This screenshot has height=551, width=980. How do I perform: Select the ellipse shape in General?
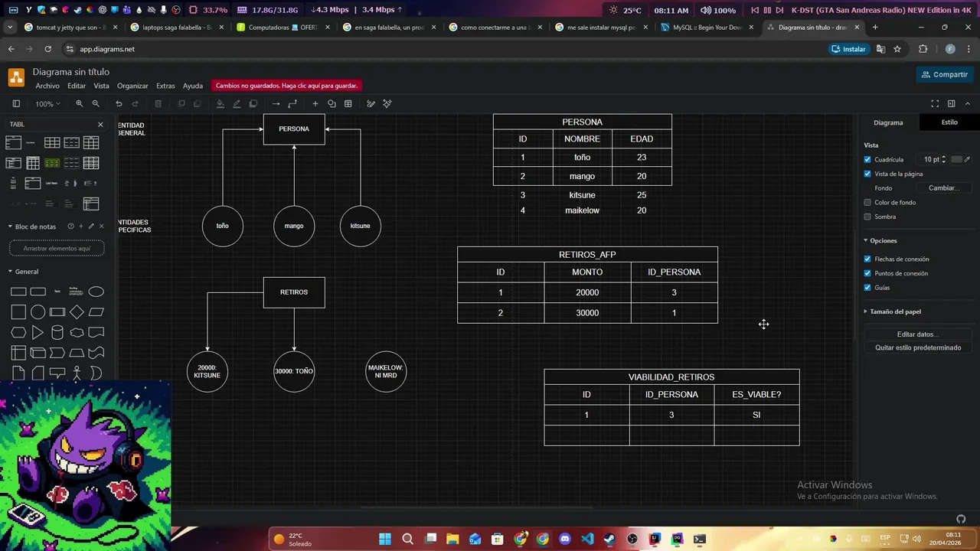click(96, 292)
